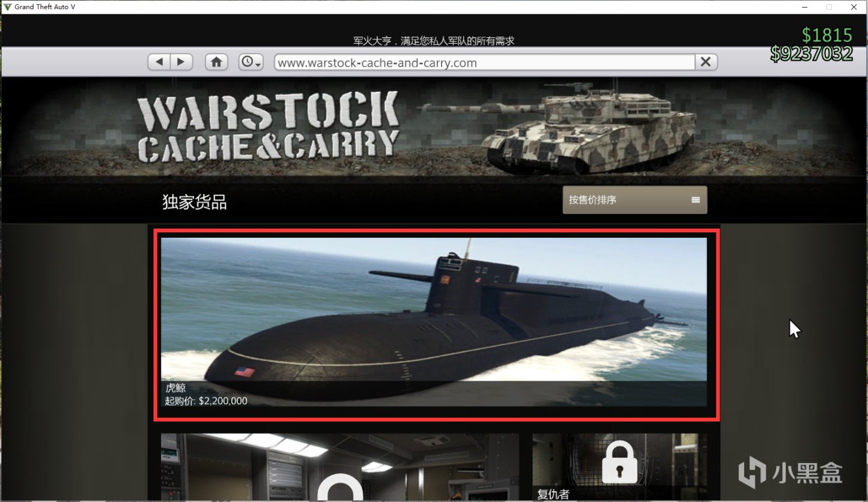
Task: Click the 起购价: $2,200,000 price text
Action: [206, 401]
